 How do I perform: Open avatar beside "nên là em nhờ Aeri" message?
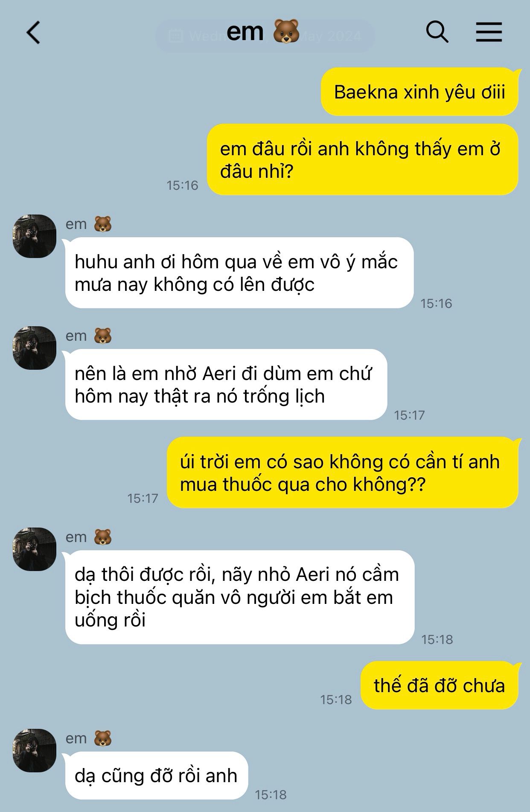pyautogui.click(x=35, y=348)
